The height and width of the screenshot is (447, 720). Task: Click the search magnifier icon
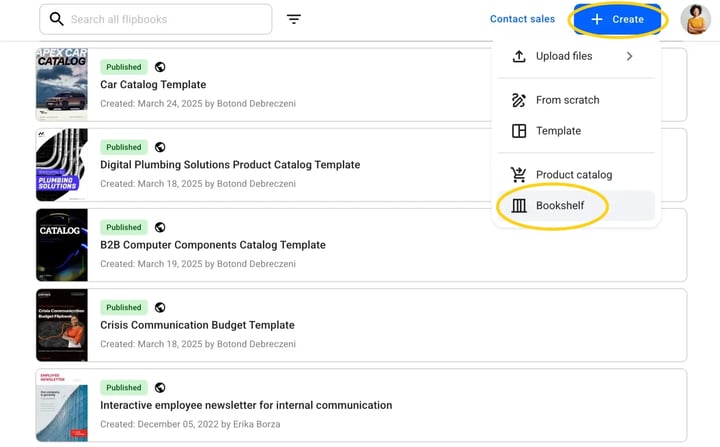click(x=56, y=19)
